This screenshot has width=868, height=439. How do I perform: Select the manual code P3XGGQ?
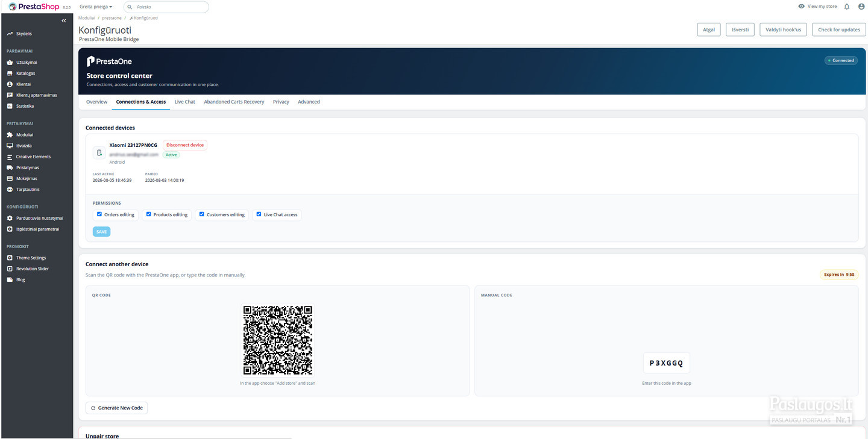(x=666, y=363)
